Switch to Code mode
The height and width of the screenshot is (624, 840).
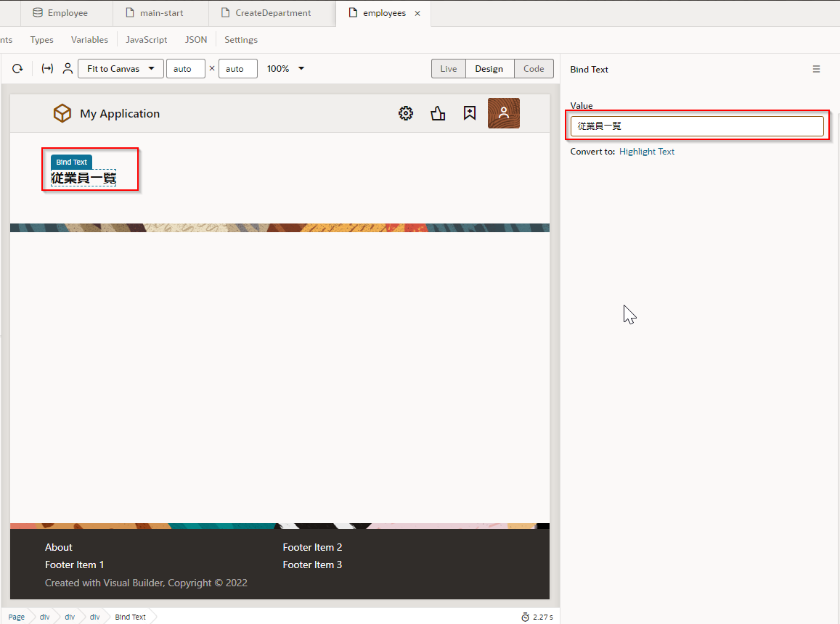[534, 69]
